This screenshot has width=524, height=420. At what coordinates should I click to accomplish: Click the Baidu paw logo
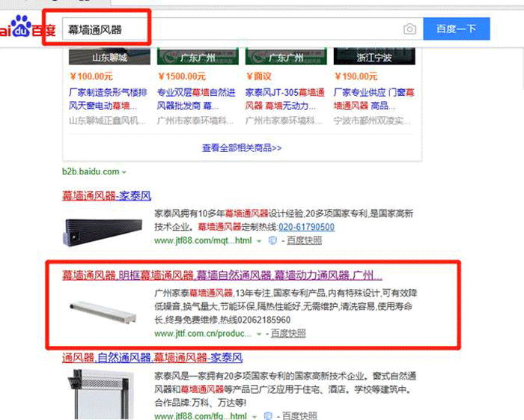[22, 25]
